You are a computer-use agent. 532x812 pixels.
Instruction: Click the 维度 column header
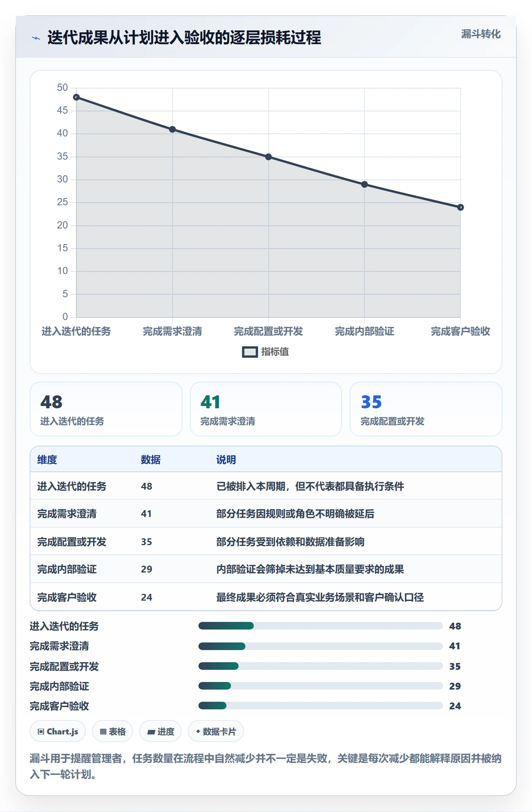(x=47, y=460)
